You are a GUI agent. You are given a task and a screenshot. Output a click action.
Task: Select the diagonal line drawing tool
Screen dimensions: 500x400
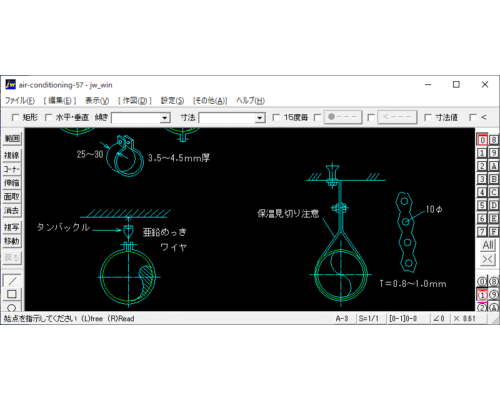click(x=12, y=281)
